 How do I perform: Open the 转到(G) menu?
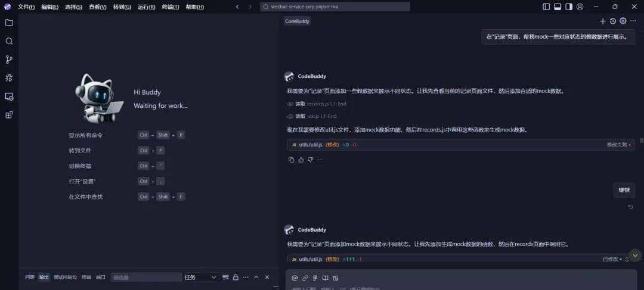point(122,7)
